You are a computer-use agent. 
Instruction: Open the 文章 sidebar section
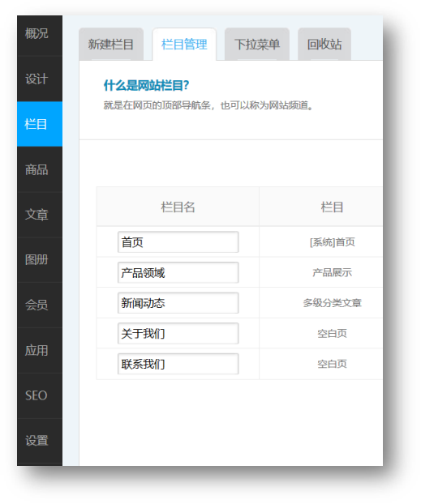point(40,215)
